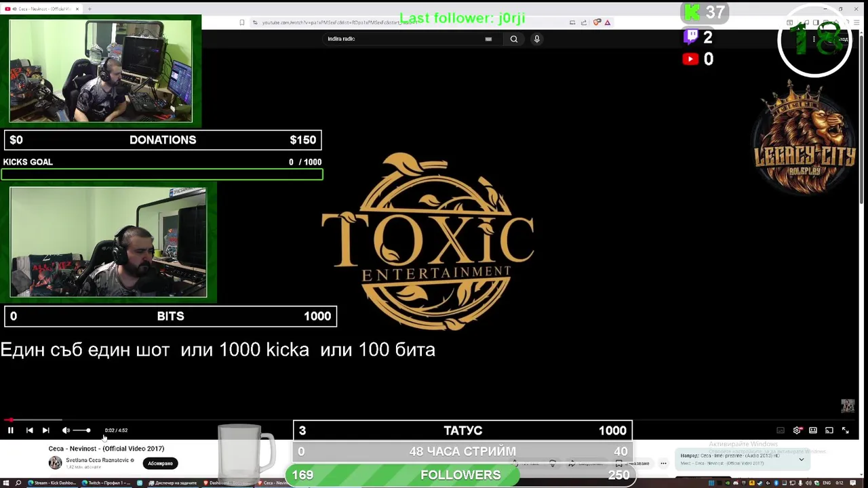This screenshot has width=868, height=488.
Task: Toggle subtitles in the video player
Action: (x=781, y=430)
